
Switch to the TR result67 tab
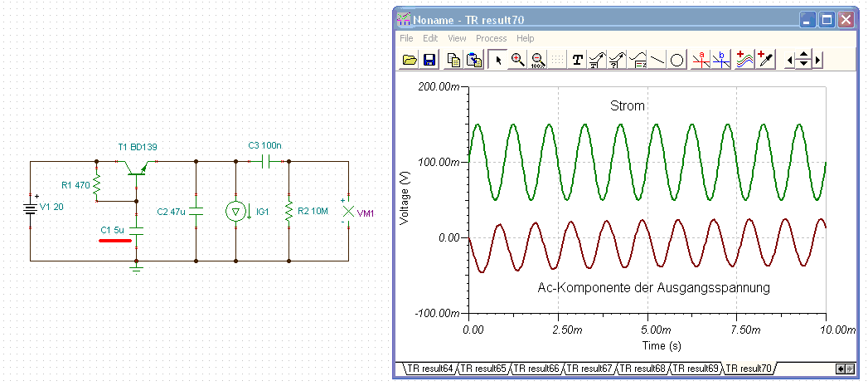tap(590, 369)
